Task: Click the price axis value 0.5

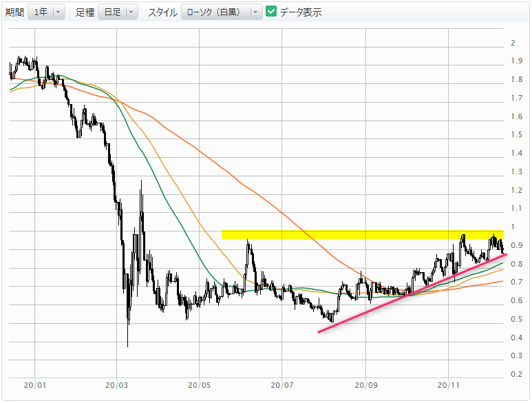Action: pos(517,319)
